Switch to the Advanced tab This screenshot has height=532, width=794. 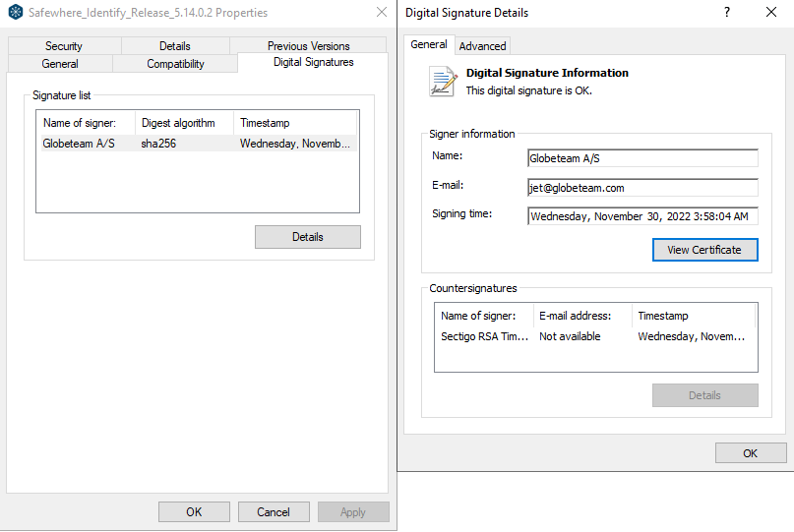(482, 46)
